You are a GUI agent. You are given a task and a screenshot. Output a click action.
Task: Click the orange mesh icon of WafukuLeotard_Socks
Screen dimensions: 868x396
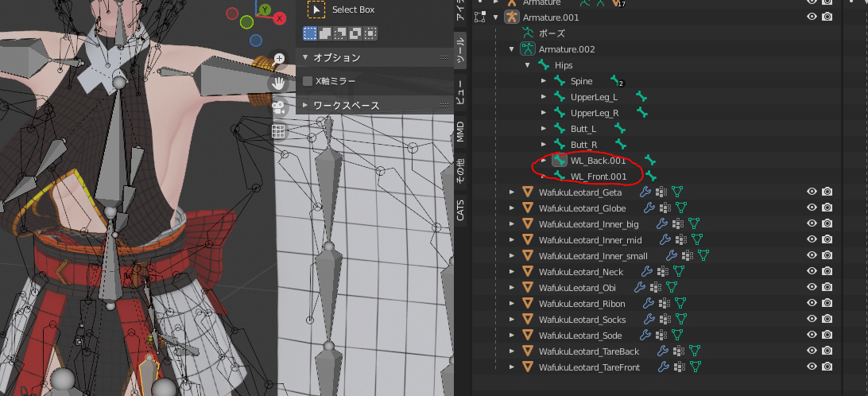(x=528, y=320)
